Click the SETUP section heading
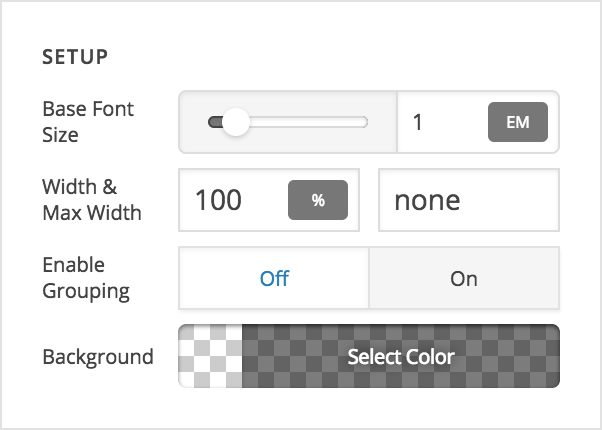The image size is (602, 430). click(x=75, y=57)
